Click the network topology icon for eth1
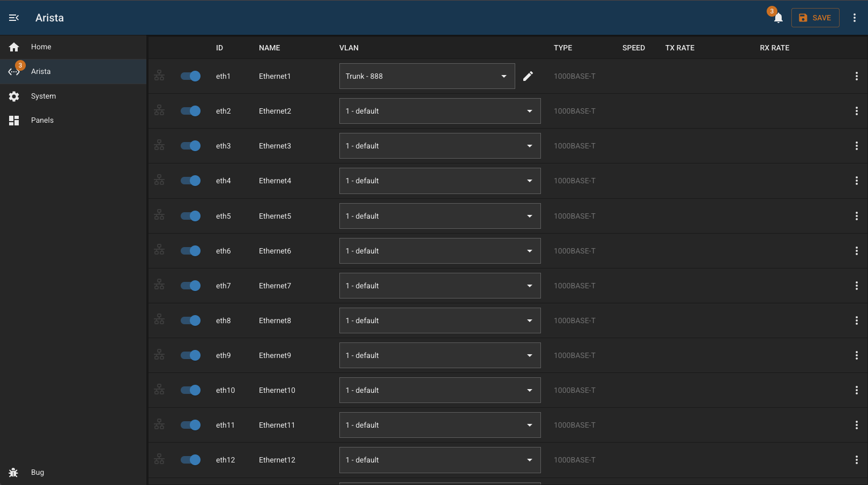Screen dimensions: 868x485 coord(159,76)
